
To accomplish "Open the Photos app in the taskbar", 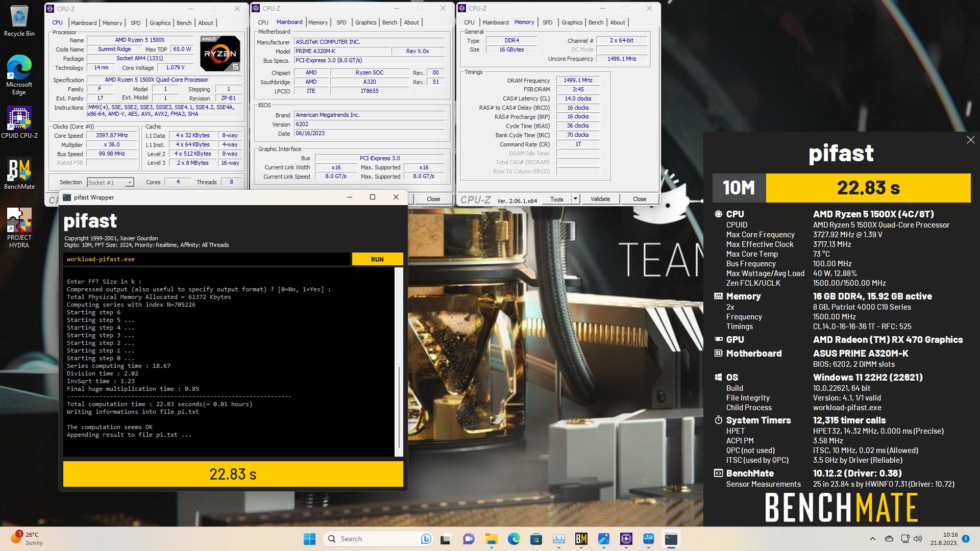I will 603,539.
